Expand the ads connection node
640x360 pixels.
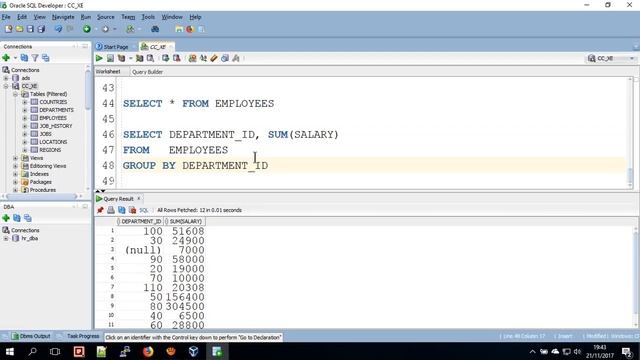pyautogui.click(x=6, y=78)
